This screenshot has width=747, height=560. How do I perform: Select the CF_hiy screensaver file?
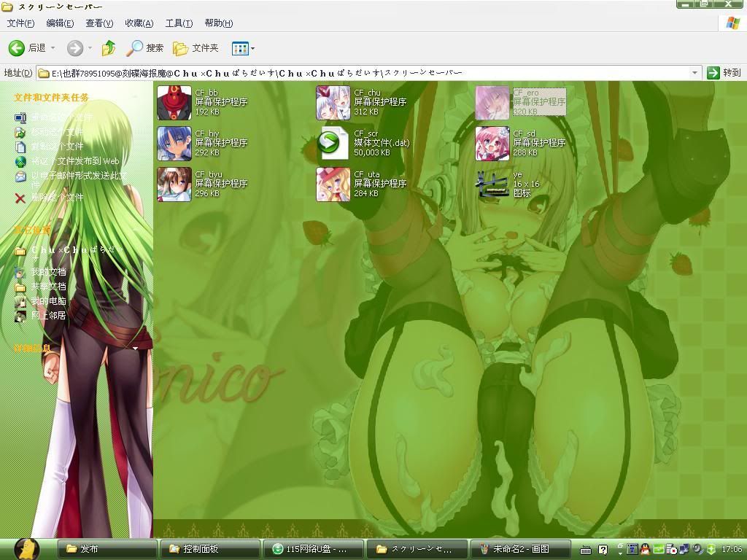[203, 144]
